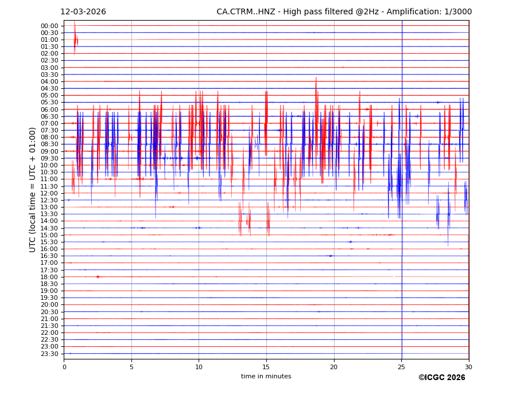Click the 30 tick on the minutes axis
532x399 pixels.
pyautogui.click(x=469, y=367)
